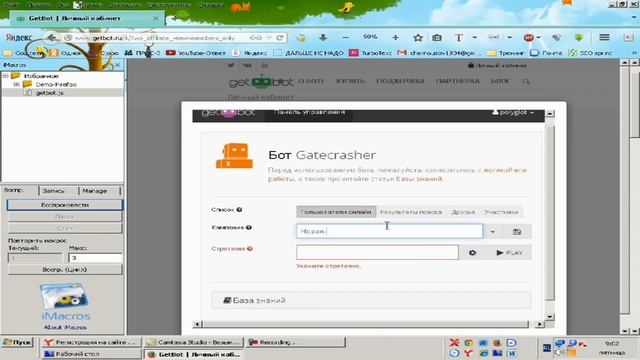Select the Друзья list option
640x360 pixels.
click(x=463, y=212)
